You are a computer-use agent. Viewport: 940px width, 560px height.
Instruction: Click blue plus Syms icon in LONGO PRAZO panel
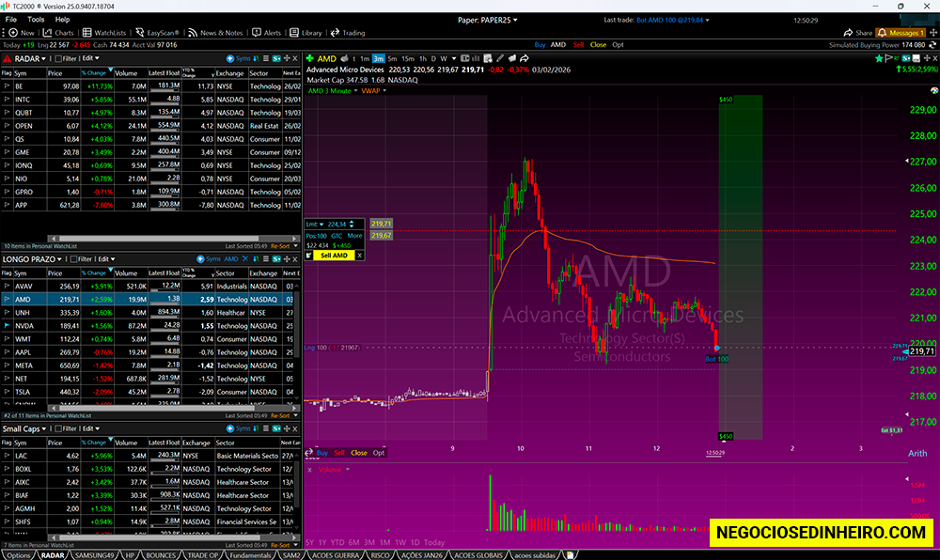tap(200, 258)
